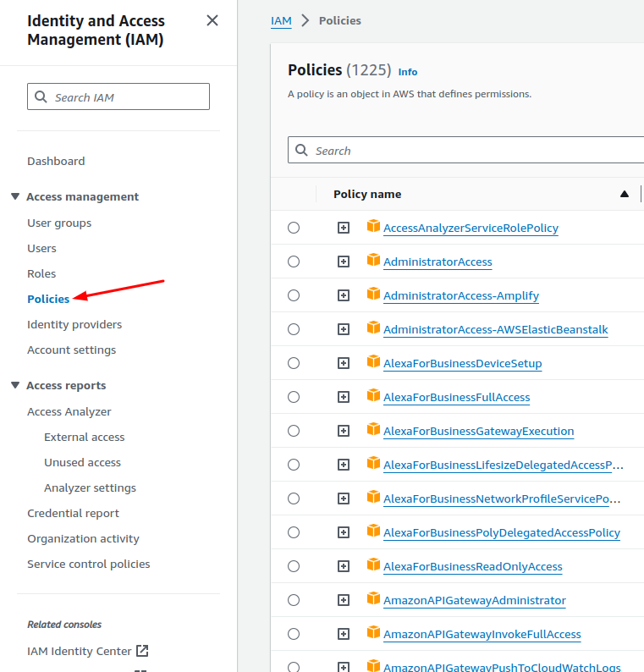
Task: Open Analyzer settings page
Action: [x=90, y=487]
